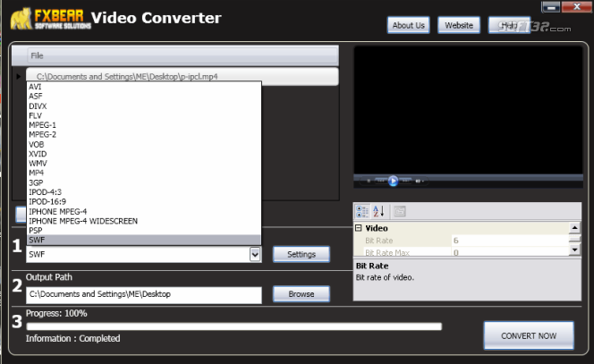Viewport: 594px width, 364px height.
Task: Select XVID output format
Action: tap(144, 154)
